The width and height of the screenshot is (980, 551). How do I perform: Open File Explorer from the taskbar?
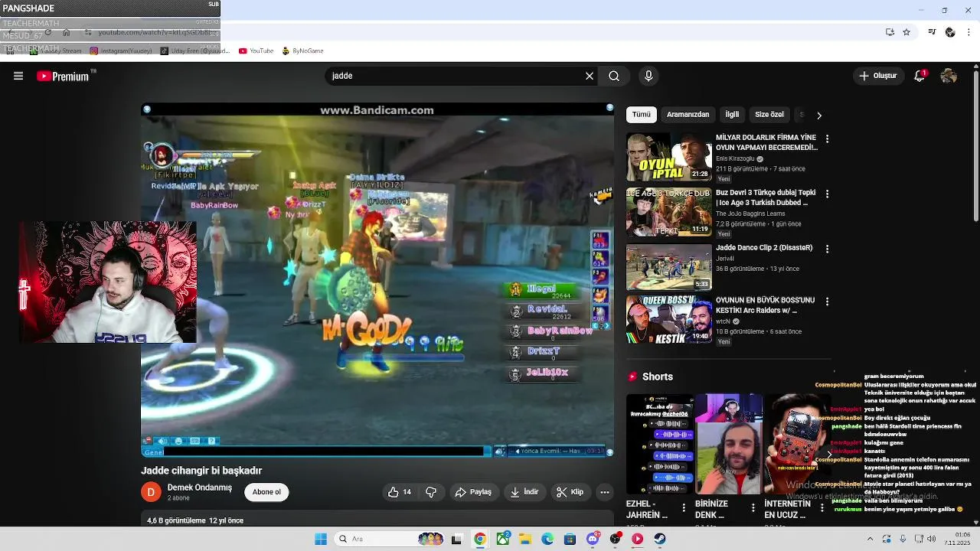coord(525,539)
